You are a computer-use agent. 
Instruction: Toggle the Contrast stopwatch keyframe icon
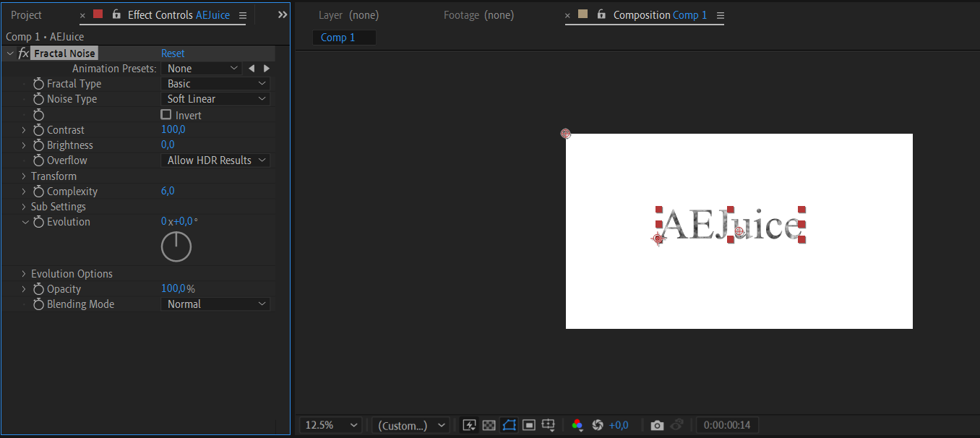pyautogui.click(x=39, y=130)
